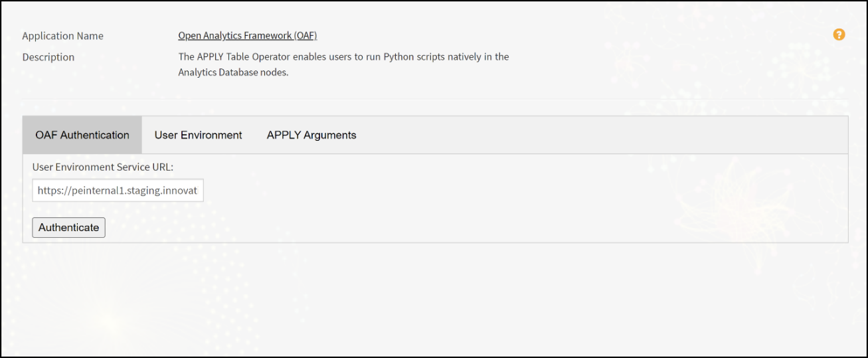Switch to the OAF Authentication tab
The width and height of the screenshot is (868, 358).
pos(82,135)
